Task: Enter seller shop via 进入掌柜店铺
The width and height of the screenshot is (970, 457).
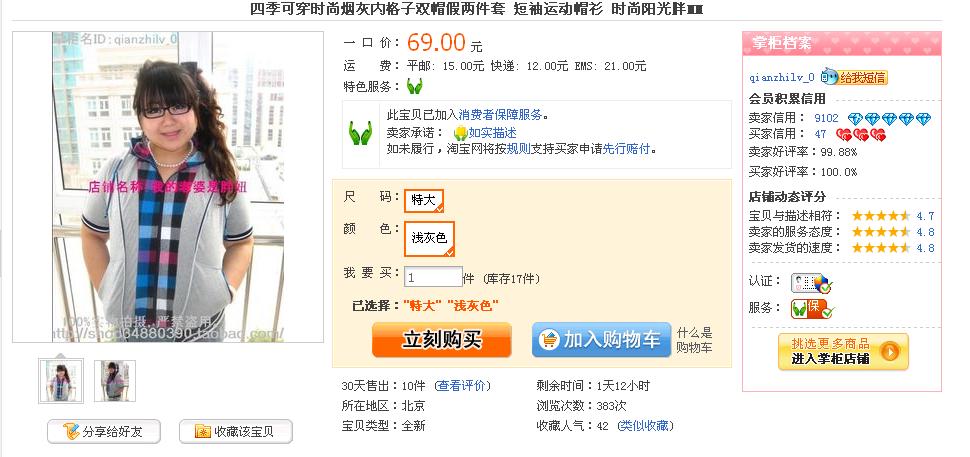Action: [843, 351]
